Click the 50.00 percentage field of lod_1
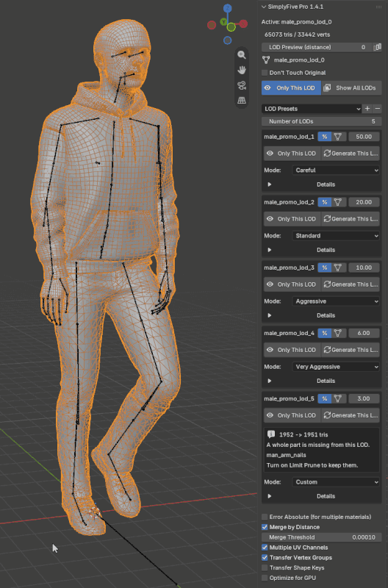 (364, 137)
